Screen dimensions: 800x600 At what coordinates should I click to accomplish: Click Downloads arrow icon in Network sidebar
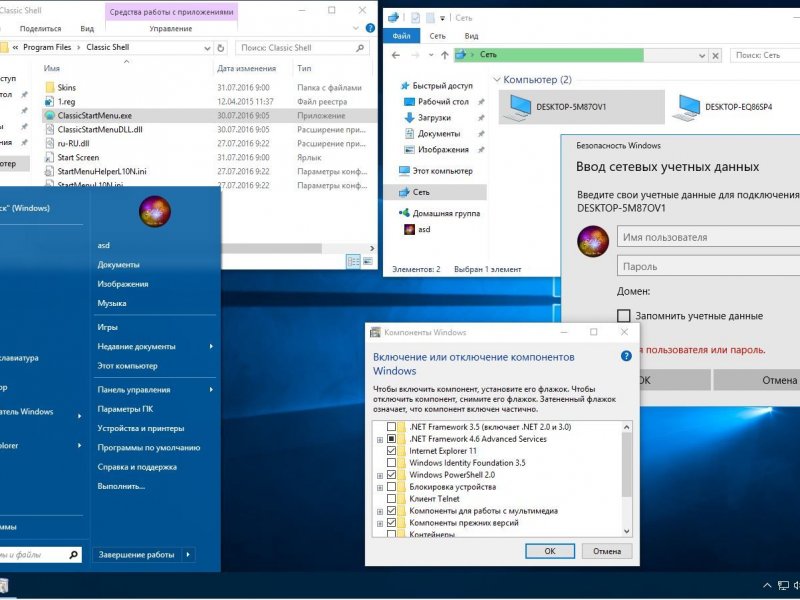tap(409, 117)
